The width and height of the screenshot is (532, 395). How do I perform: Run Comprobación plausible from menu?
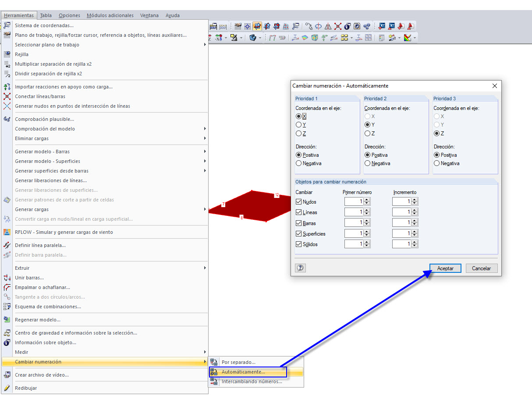(x=105, y=119)
